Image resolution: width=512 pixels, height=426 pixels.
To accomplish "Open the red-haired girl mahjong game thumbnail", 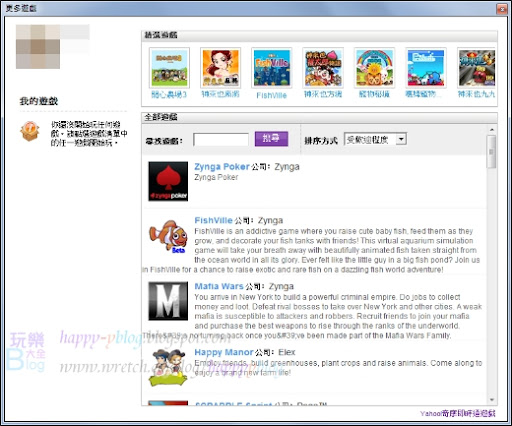I will [220, 68].
